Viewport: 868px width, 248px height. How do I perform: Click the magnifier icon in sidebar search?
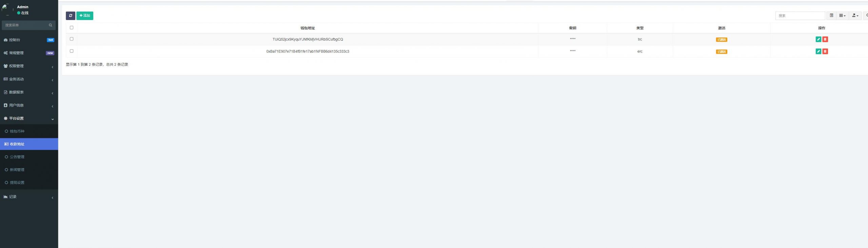(51, 25)
